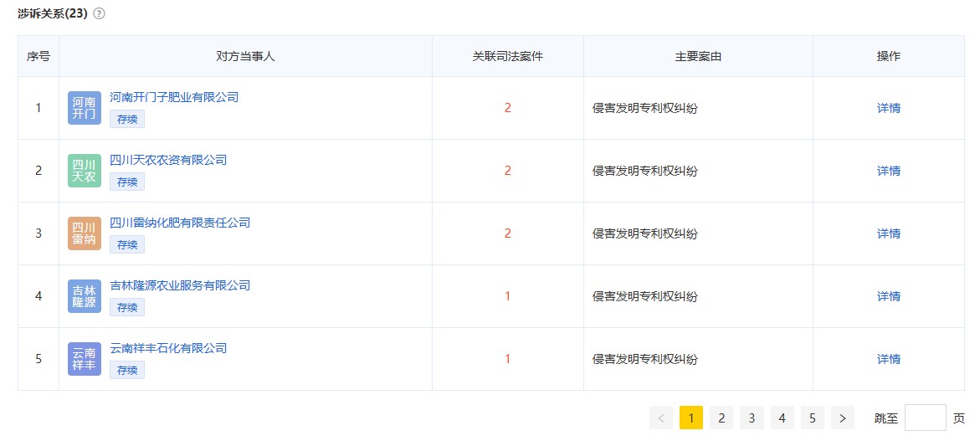Jump to page 5 of results
Screen dimensions: 980x446
pos(812,418)
